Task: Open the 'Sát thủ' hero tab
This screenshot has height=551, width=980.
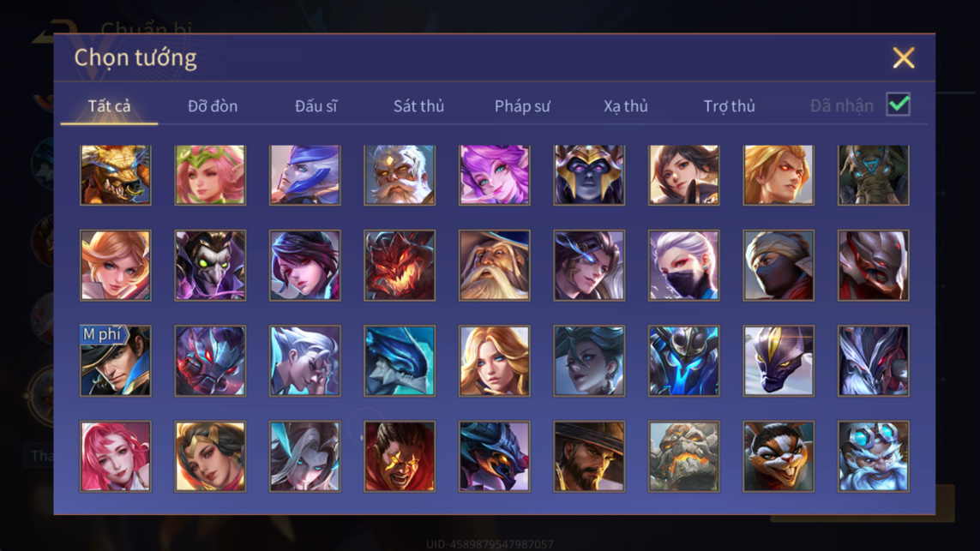Action: pyautogui.click(x=418, y=106)
